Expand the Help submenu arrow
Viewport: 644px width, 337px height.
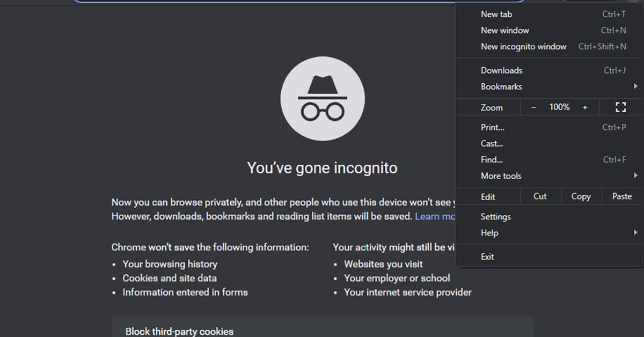coord(635,233)
